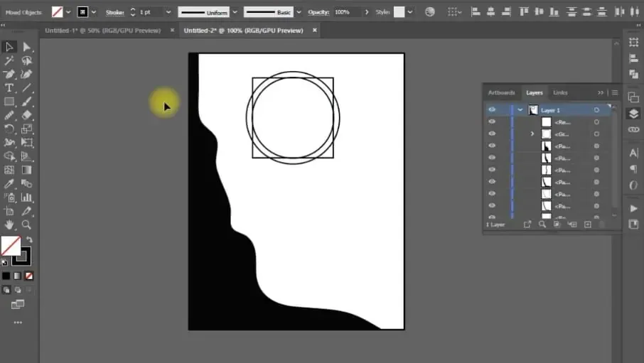The width and height of the screenshot is (644, 363).
Task: Select the Zoom tool in toolbar
Action: (26, 224)
